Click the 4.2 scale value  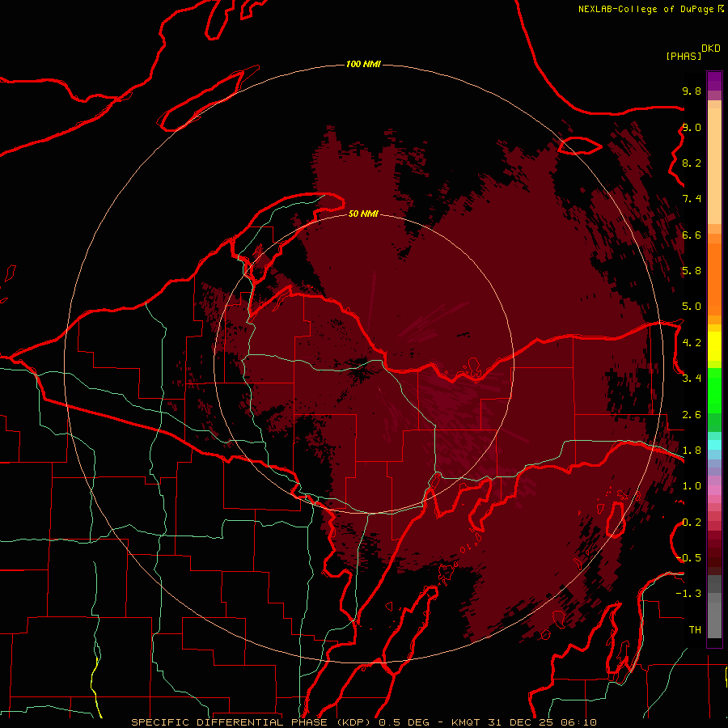[692, 343]
